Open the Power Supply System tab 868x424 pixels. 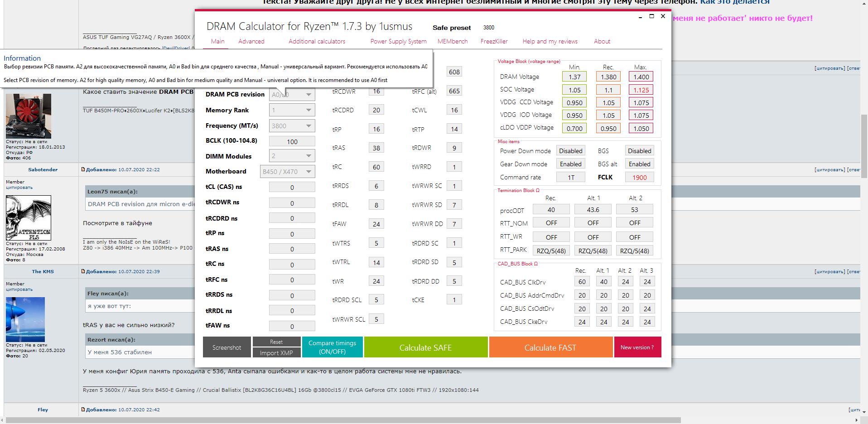pyautogui.click(x=399, y=41)
